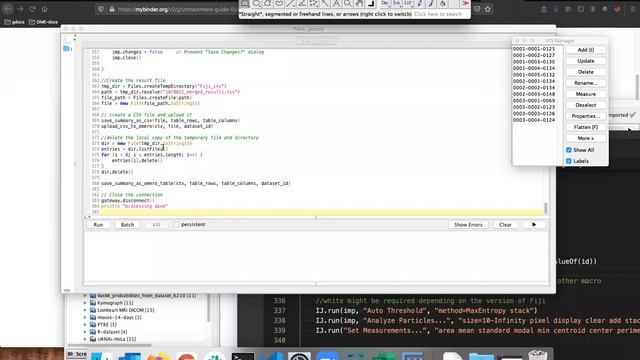Toggle Show All checkbox in ROI Manager
Viewport: 640px width, 360px height.
tap(569, 150)
